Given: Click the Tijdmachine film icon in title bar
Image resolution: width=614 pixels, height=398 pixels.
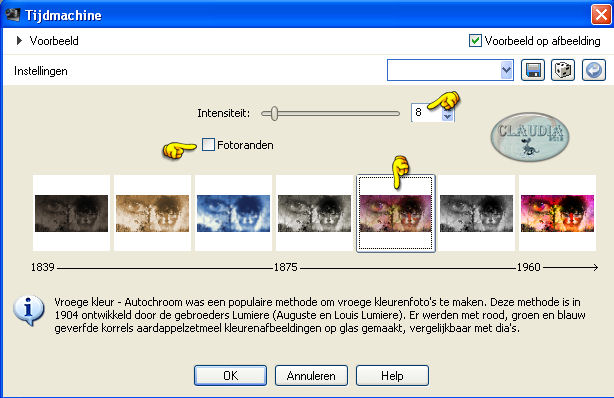Looking at the screenshot, I should (x=13, y=14).
